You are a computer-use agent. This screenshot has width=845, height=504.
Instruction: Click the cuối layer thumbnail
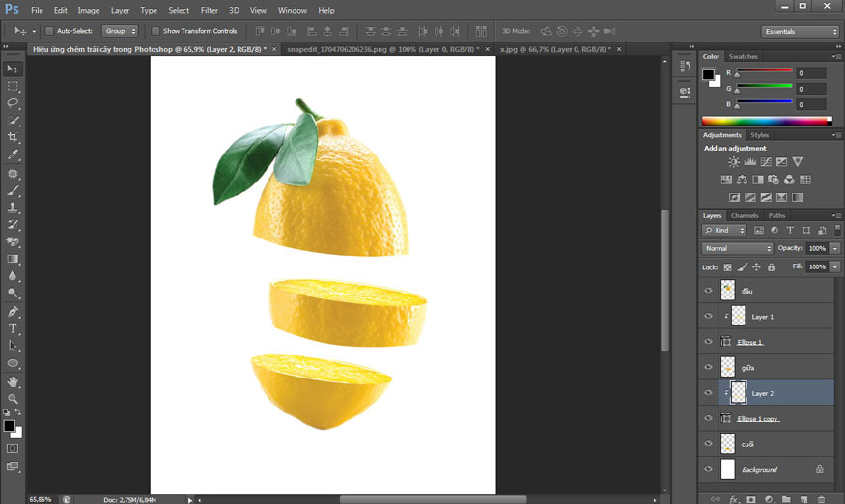[x=728, y=443]
